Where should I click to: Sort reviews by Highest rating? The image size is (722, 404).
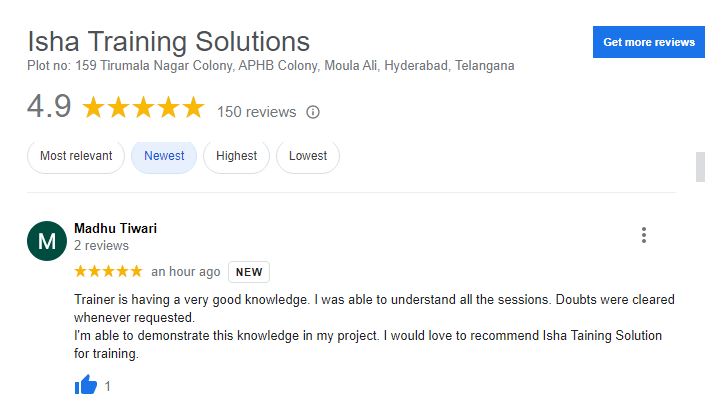[236, 156]
